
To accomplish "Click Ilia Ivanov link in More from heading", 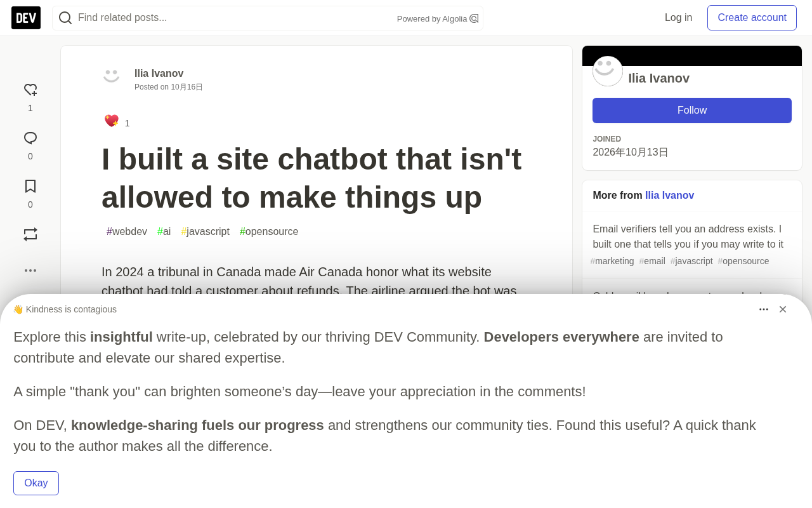I will click(x=669, y=196).
